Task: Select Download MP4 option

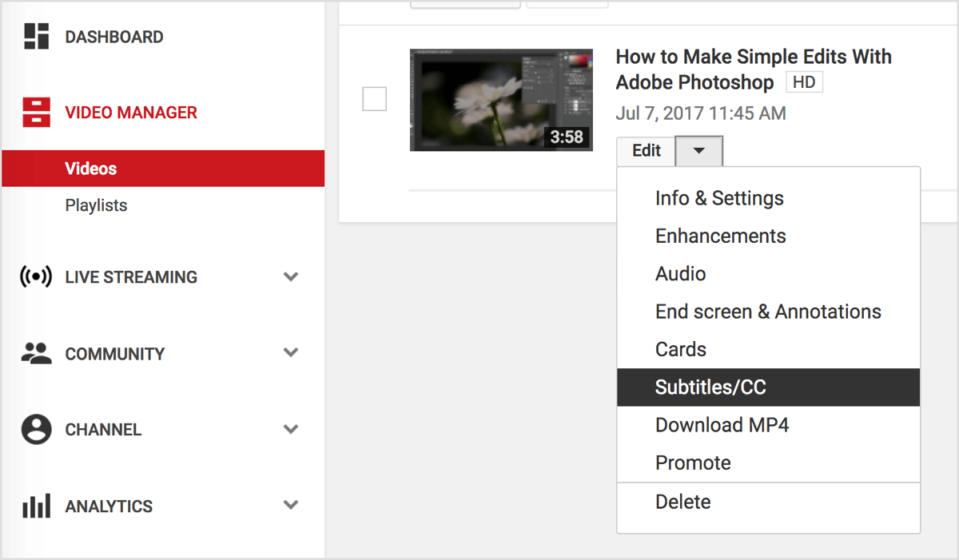Action: pyautogui.click(x=768, y=425)
